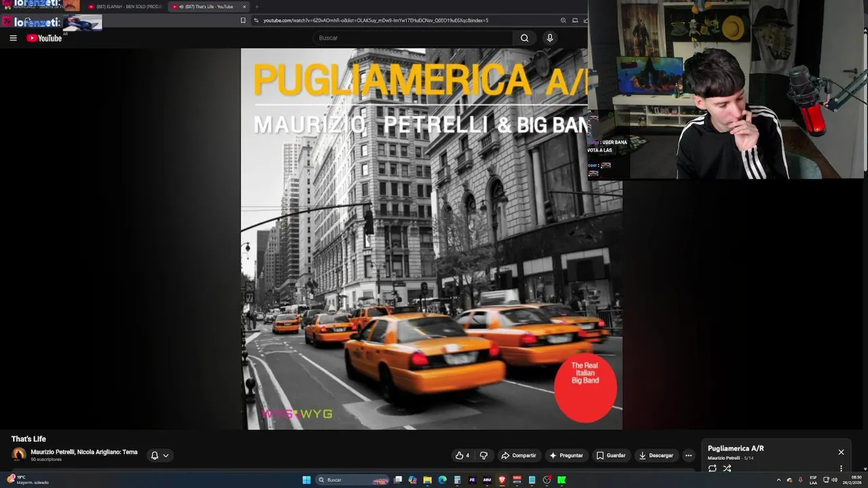
Task: Open Microsoft Edge from the taskbar
Action: point(442,480)
